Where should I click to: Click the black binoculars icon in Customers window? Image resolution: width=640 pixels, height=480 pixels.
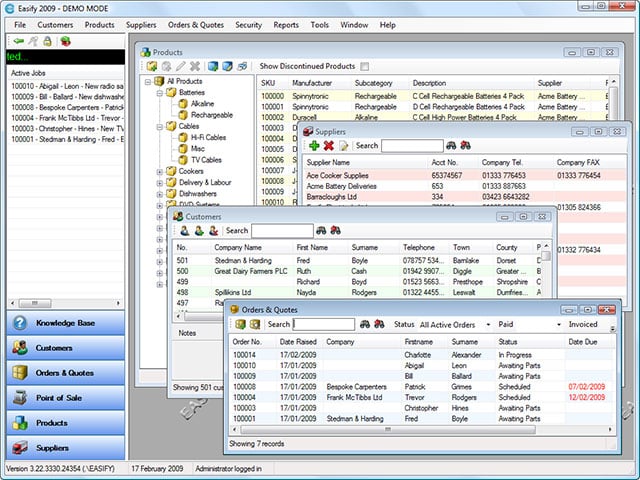[x=321, y=231]
